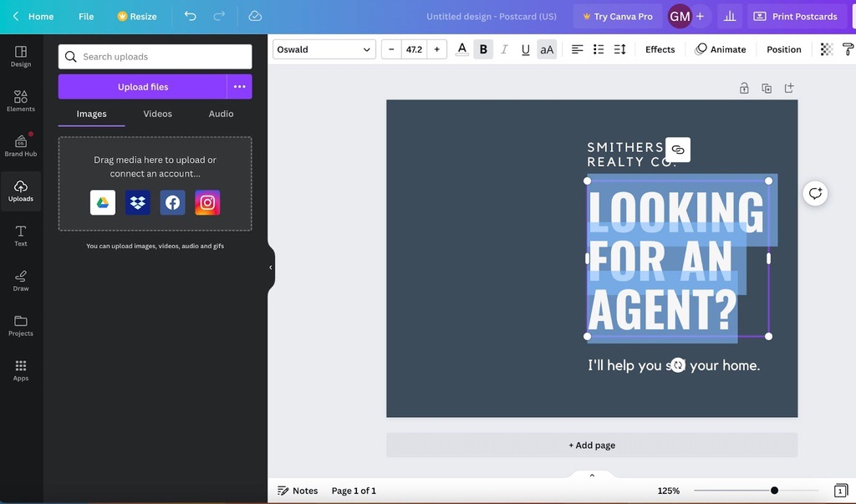This screenshot has height=504, width=856.
Task: Open the Apps panel
Action: (21, 370)
